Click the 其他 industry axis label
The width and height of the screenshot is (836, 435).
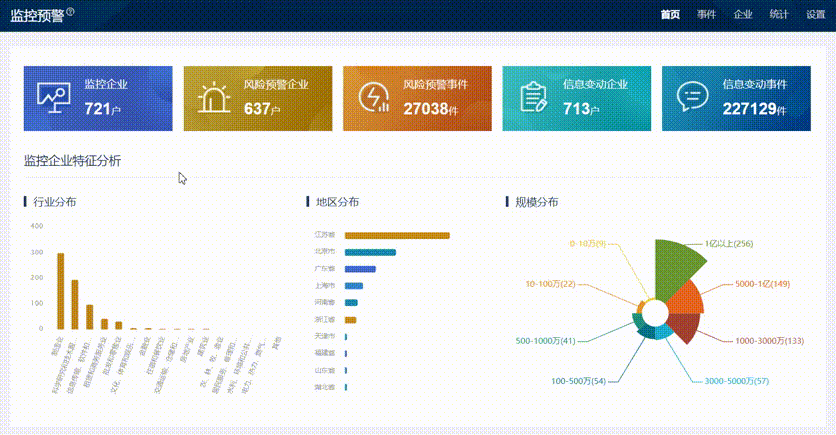click(x=277, y=343)
